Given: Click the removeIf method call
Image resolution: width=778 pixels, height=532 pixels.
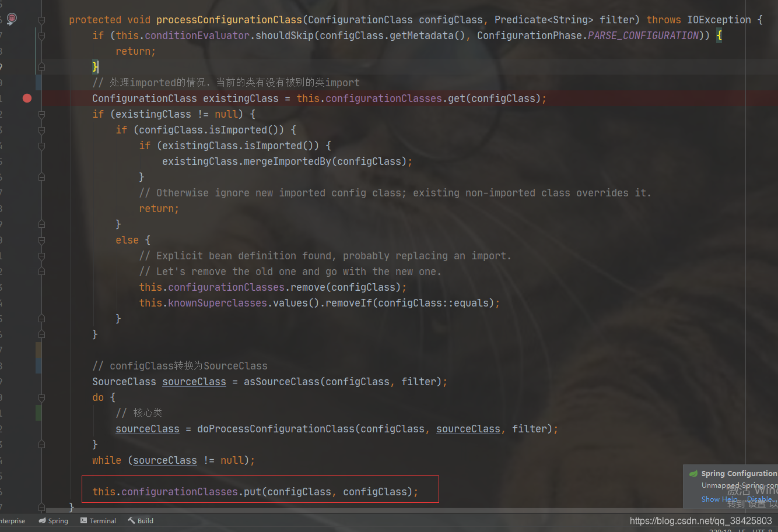Looking at the screenshot, I should point(349,303).
